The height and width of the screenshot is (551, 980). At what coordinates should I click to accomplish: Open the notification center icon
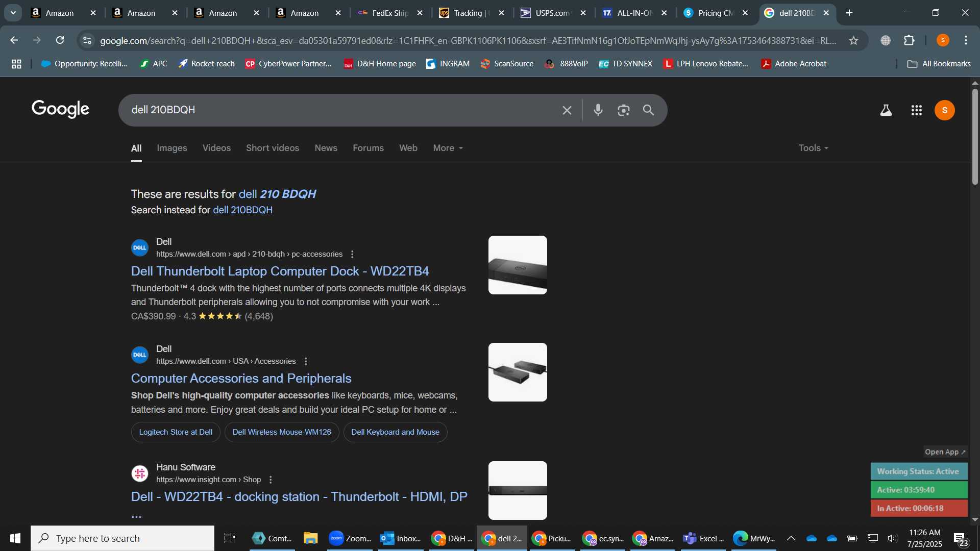click(x=961, y=539)
